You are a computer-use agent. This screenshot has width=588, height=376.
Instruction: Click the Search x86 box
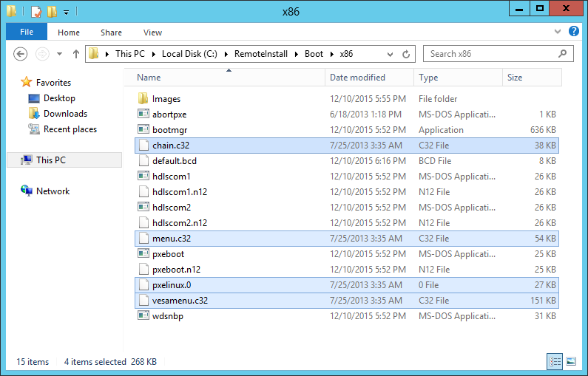pyautogui.click(x=498, y=54)
